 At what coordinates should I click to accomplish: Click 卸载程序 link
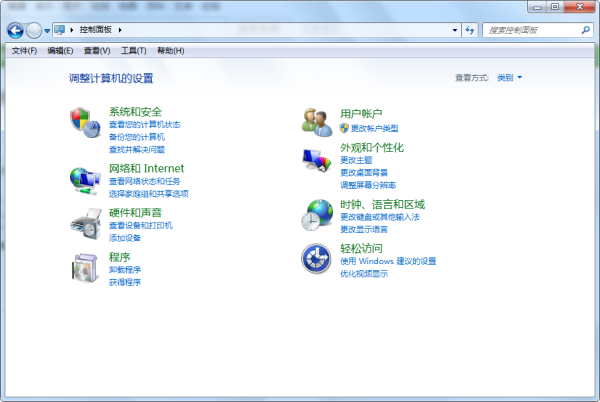(125, 270)
